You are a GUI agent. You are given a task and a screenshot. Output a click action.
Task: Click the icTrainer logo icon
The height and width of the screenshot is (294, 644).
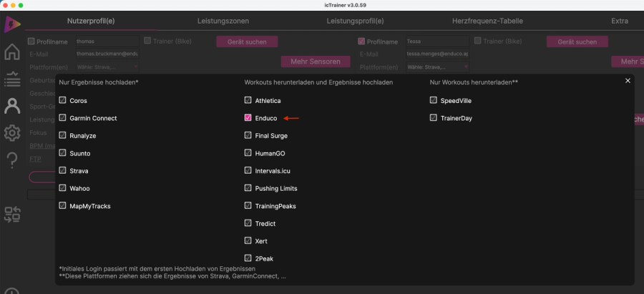(12, 24)
